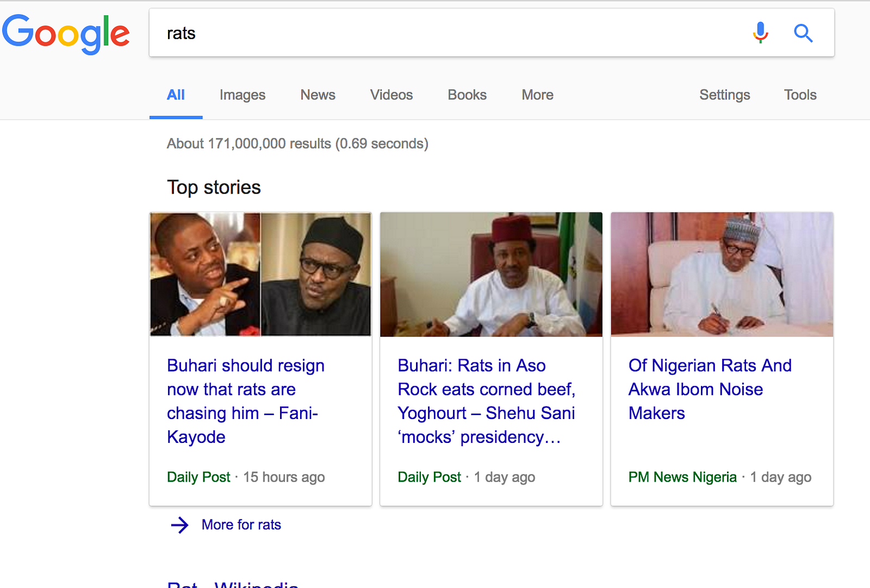Select the Videos tab
The height and width of the screenshot is (588, 870).
click(391, 95)
